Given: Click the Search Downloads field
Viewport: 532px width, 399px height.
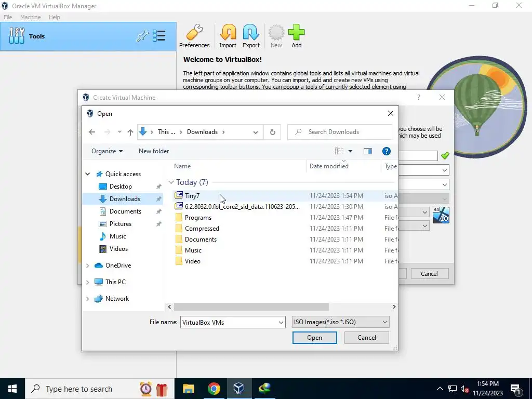Looking at the screenshot, I should [340, 132].
